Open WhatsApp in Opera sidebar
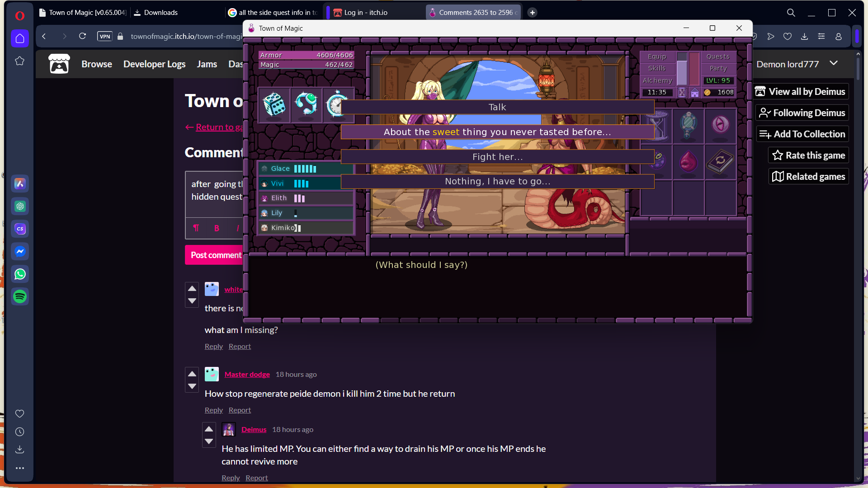 [20, 274]
